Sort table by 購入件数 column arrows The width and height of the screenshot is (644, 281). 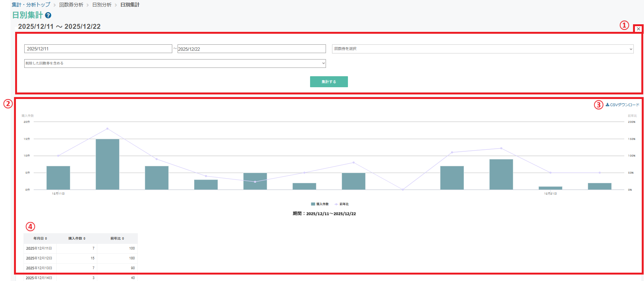pos(84,239)
